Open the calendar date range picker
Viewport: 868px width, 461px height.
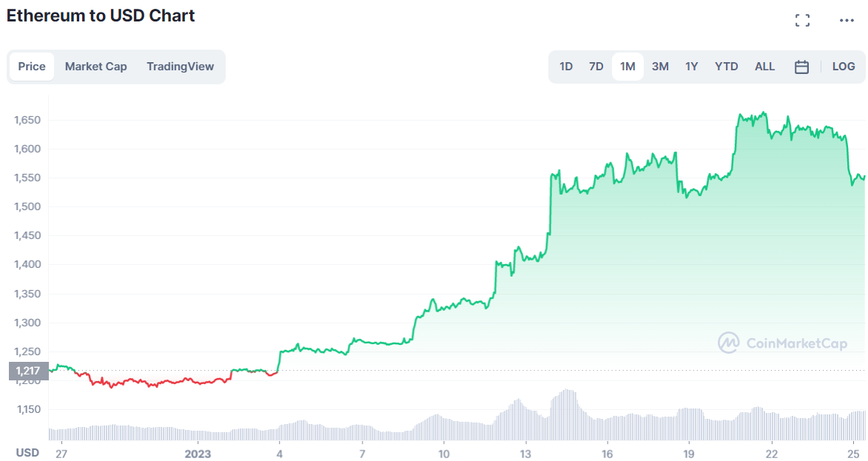coord(801,67)
